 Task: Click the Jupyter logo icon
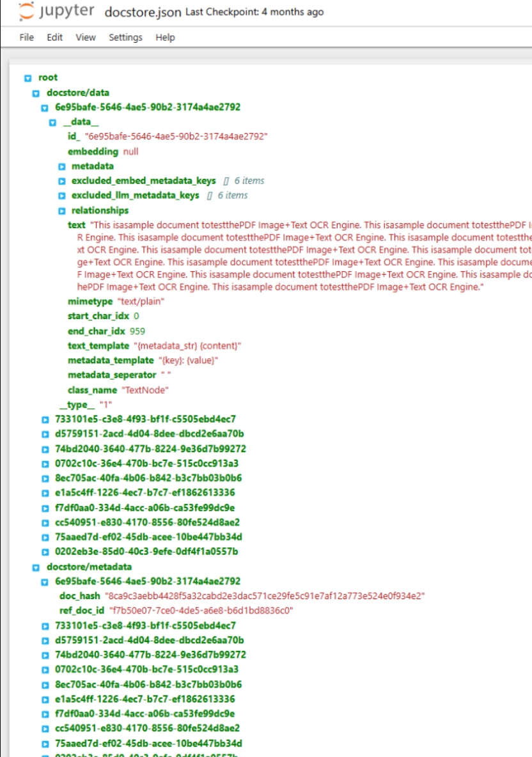pos(26,12)
